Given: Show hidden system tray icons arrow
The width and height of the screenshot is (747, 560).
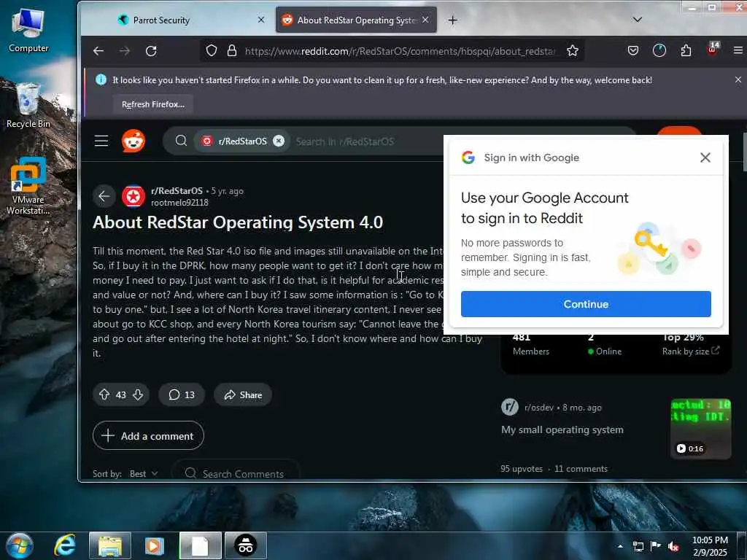Looking at the screenshot, I should click(620, 546).
